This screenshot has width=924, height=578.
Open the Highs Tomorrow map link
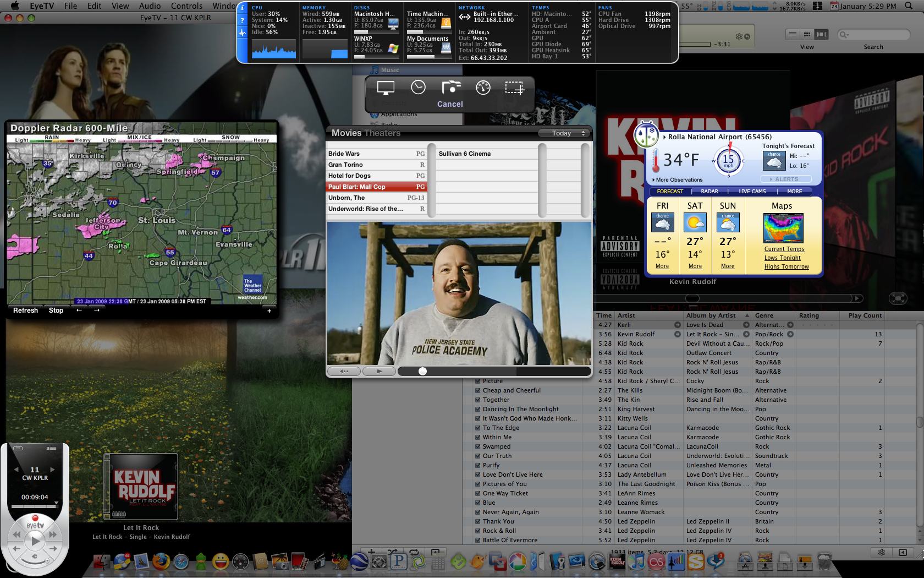787,266
